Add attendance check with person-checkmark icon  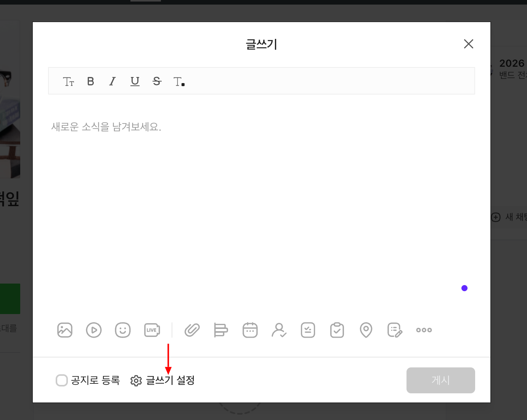pos(279,330)
